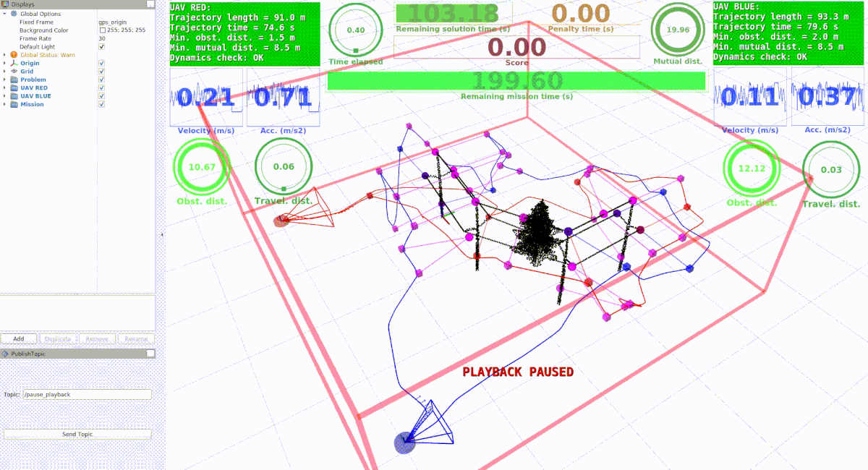Disable the Mission display checkbox
The width and height of the screenshot is (868, 470).
[x=101, y=104]
